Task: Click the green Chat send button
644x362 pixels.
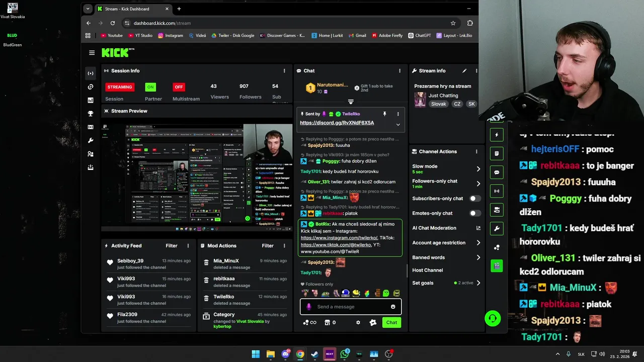Action: pos(391,323)
